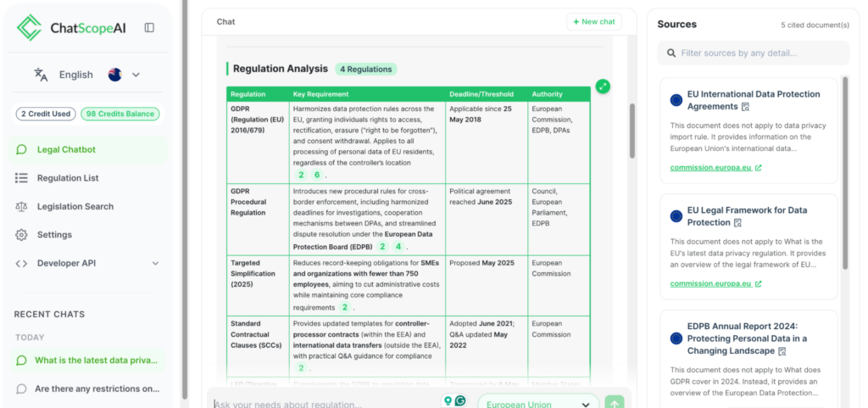Open citation 2 in the Targeted Simplification row
The height and width of the screenshot is (408, 868).
[x=345, y=307]
